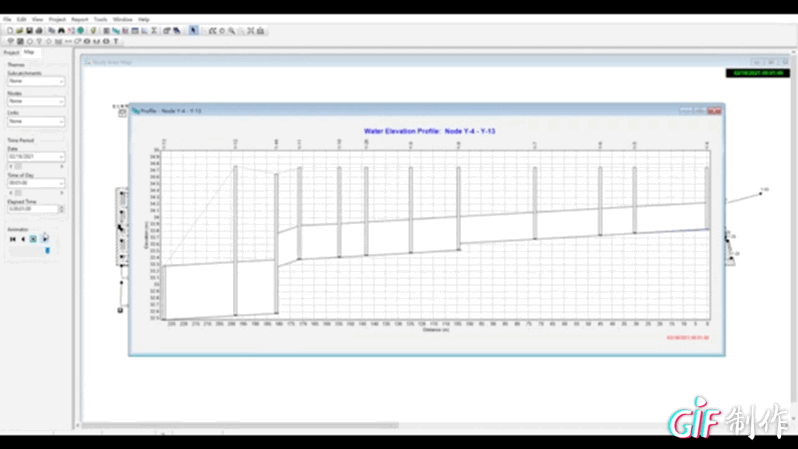Click the Date scrollbar right arrow

coord(62,166)
